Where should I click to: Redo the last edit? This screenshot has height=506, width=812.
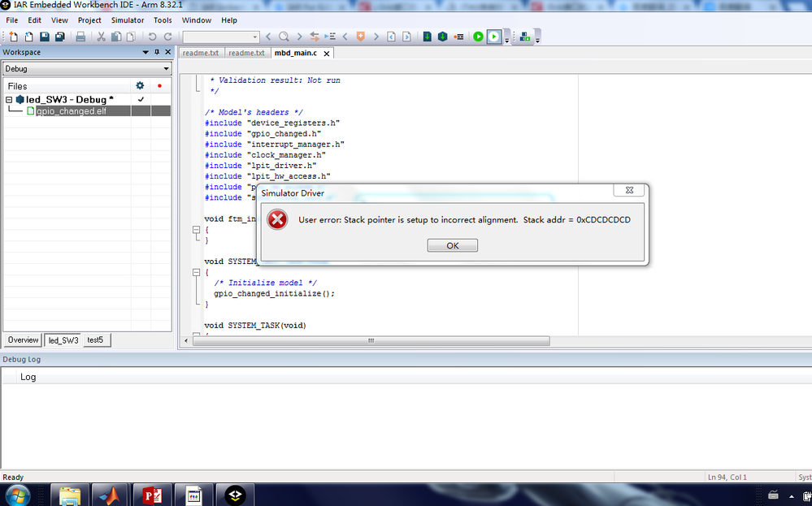coord(167,37)
